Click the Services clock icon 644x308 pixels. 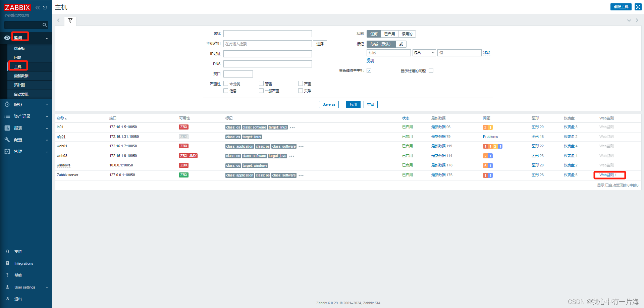[7, 104]
